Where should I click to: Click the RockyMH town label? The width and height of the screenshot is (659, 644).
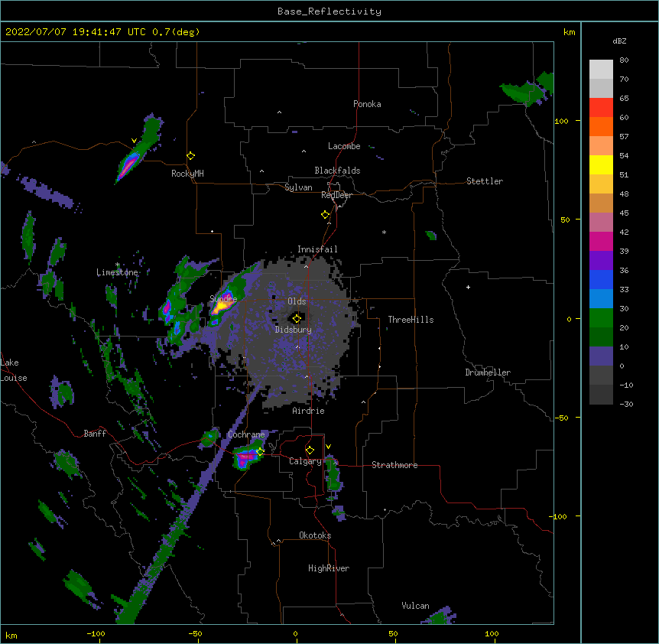pyautogui.click(x=187, y=174)
